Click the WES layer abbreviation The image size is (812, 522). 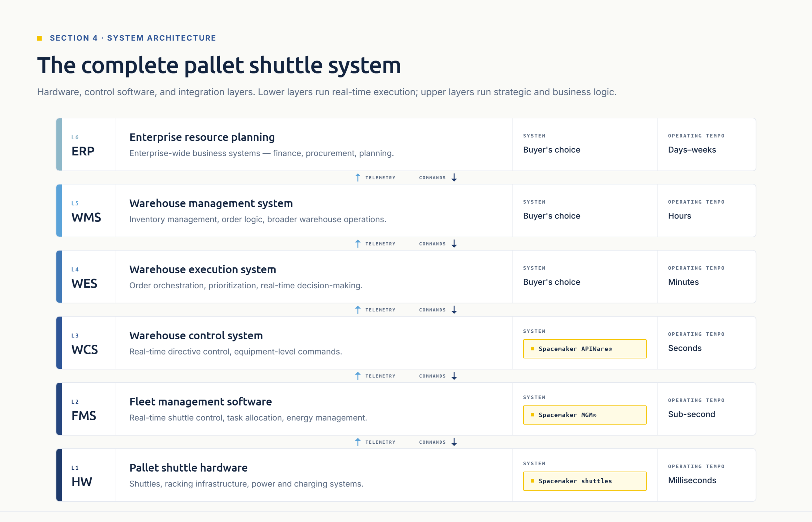[x=84, y=284]
